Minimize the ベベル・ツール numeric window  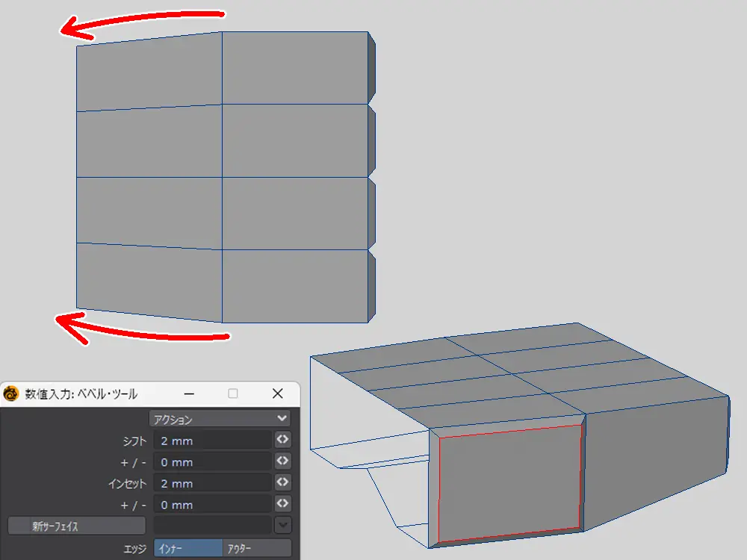(189, 393)
